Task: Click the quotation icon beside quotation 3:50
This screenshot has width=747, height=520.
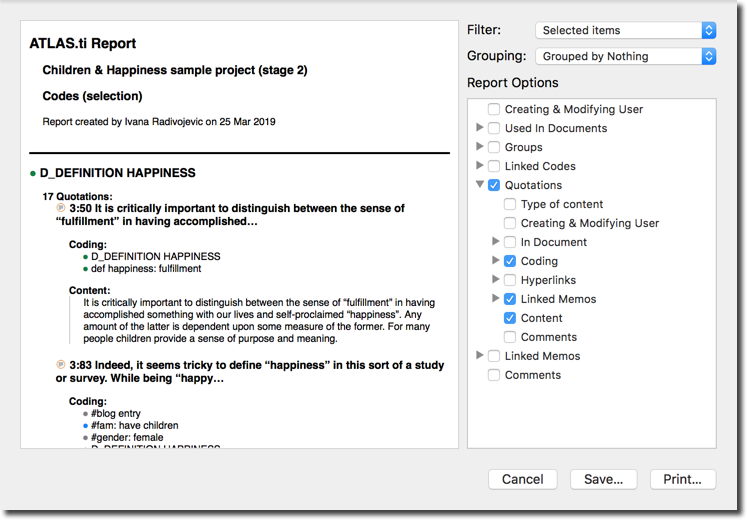Action: click(x=61, y=208)
